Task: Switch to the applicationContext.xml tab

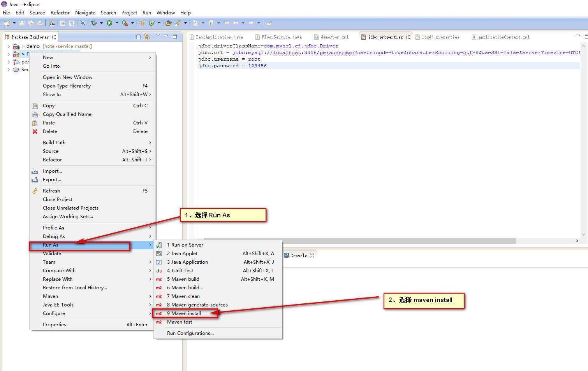Action: pos(501,37)
